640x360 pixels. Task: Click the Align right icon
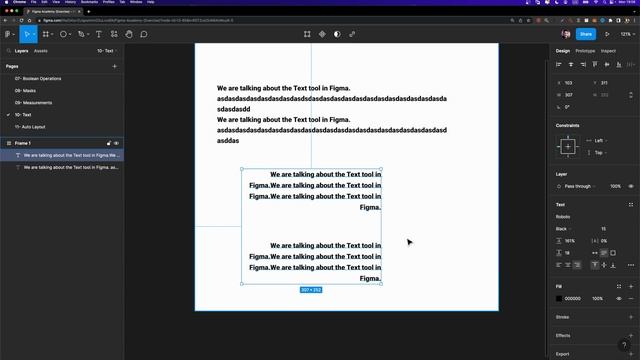[583, 64]
